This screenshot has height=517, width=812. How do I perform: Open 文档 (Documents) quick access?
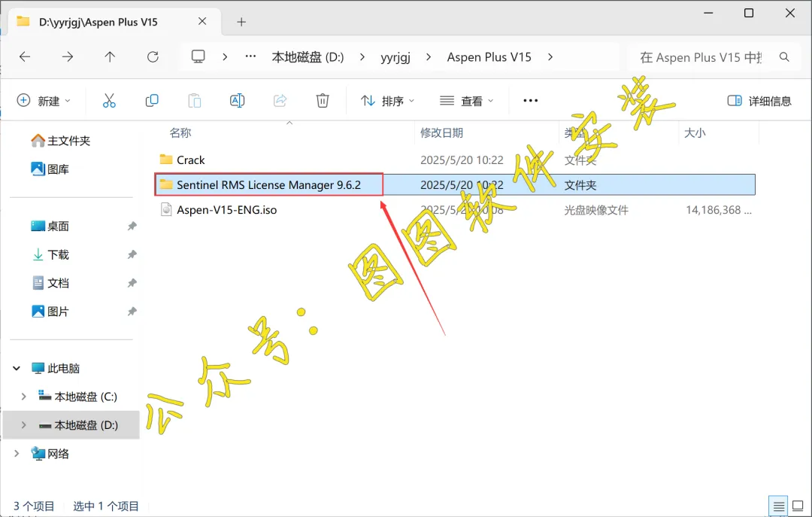[50, 283]
